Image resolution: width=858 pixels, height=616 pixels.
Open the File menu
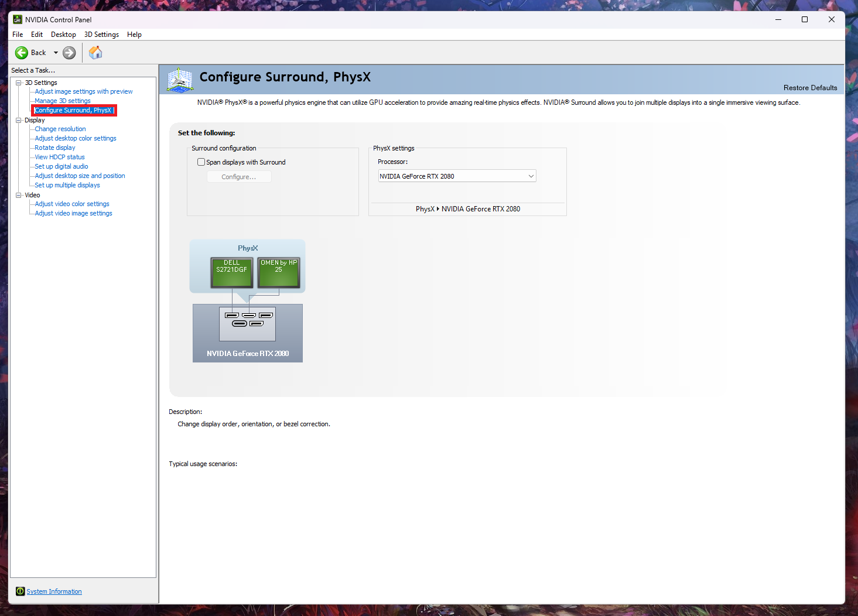click(x=18, y=35)
